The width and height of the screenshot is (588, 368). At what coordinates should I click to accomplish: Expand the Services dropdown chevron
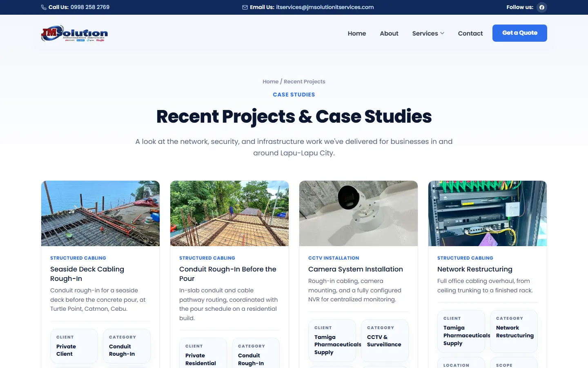pyautogui.click(x=442, y=34)
